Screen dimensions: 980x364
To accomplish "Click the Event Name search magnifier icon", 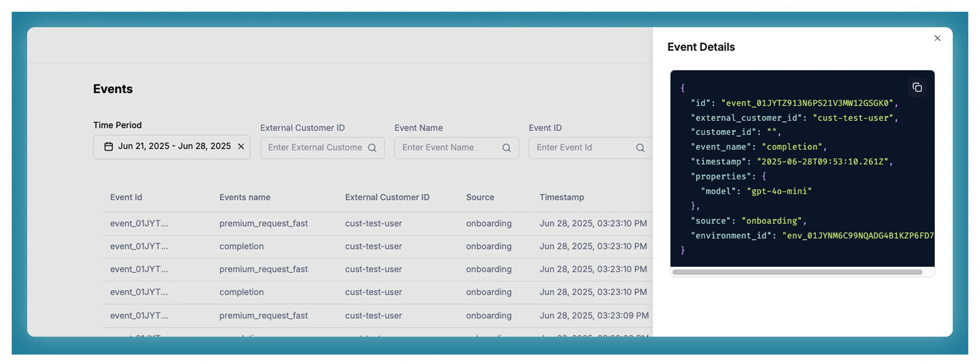I will (x=506, y=148).
